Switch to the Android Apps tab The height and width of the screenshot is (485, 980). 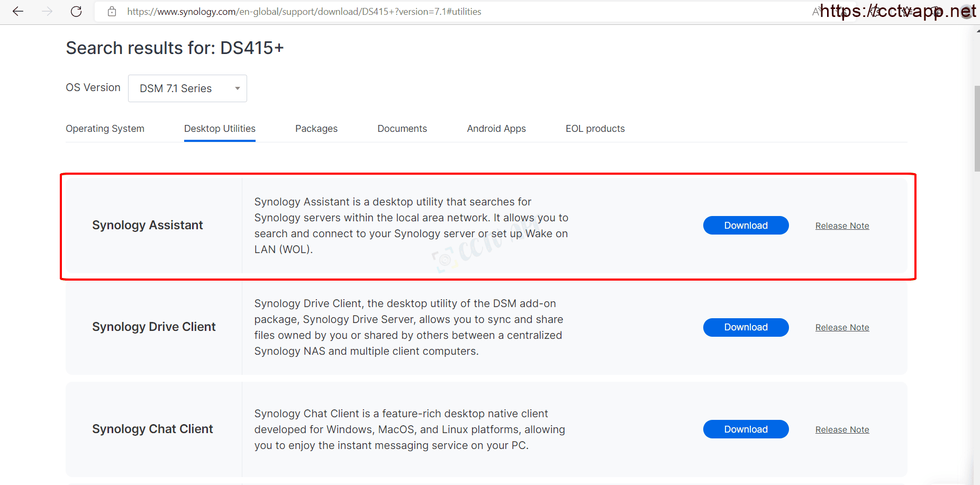[496, 129]
